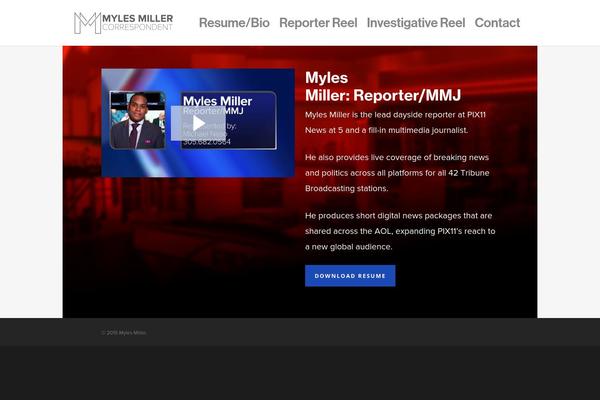Viewport: 600px width, 400px height.
Task: Click the reporter photo inside video thumbnail
Action: [x=136, y=120]
